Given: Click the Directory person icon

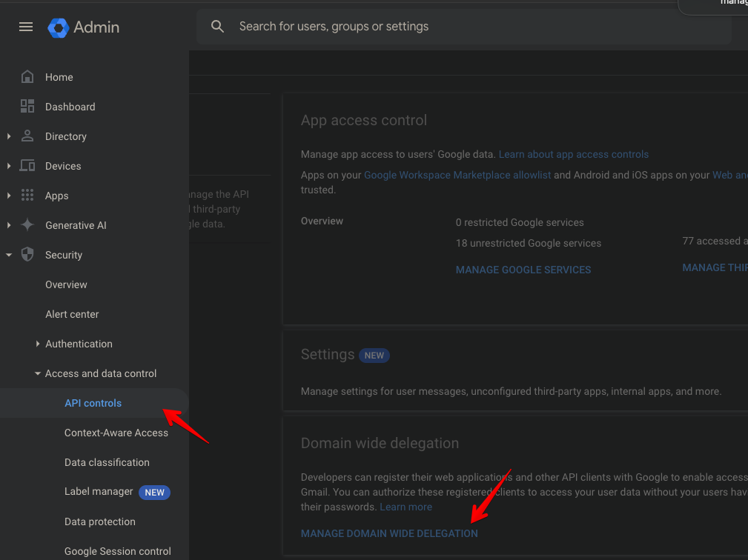Looking at the screenshot, I should [27, 136].
